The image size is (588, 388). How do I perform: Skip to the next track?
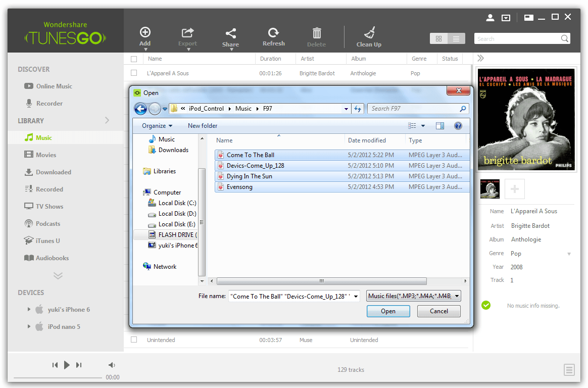coord(79,365)
